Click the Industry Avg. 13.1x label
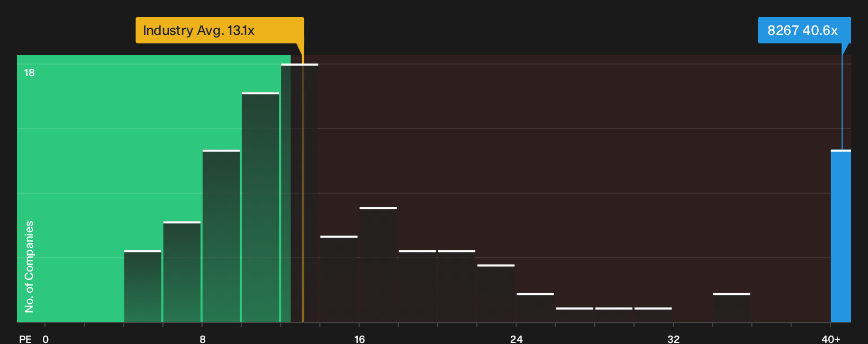 coord(220,30)
